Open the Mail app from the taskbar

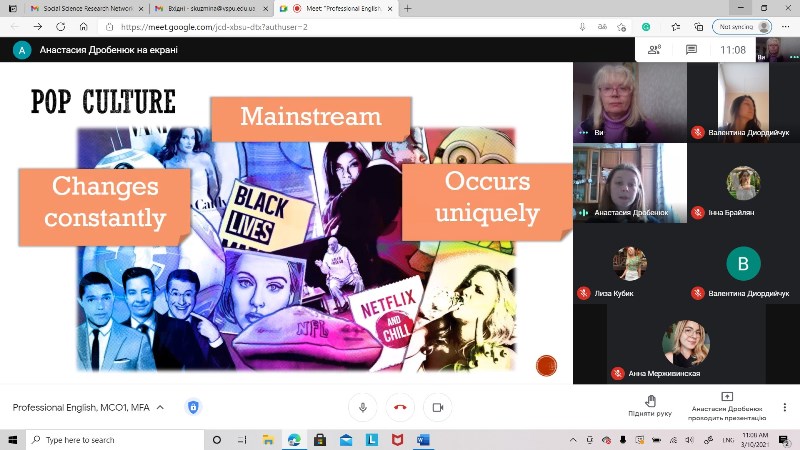(x=346, y=440)
